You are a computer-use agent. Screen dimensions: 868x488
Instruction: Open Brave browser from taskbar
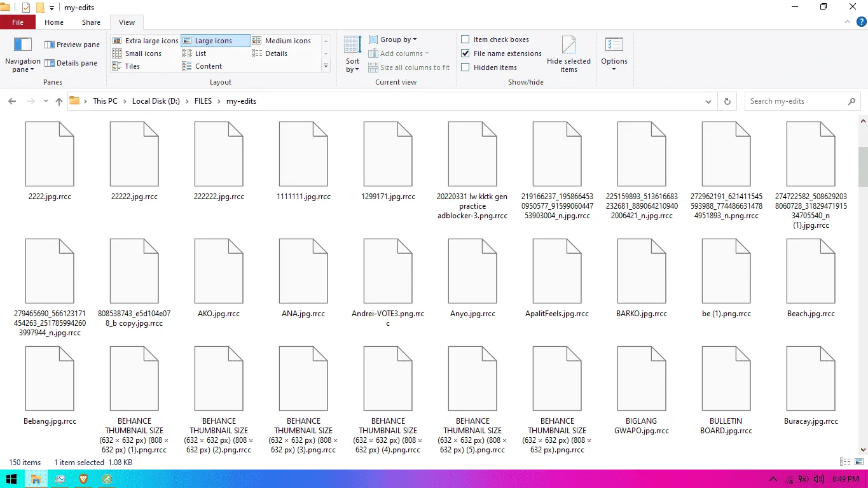(83, 479)
